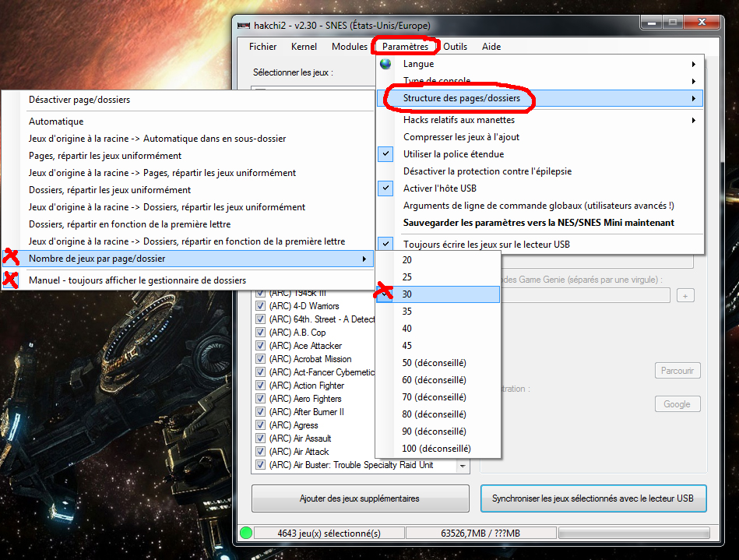This screenshot has width=739, height=560.
Task: Deselect (ARC) Acrobat Mission checkbox
Action: (260, 359)
